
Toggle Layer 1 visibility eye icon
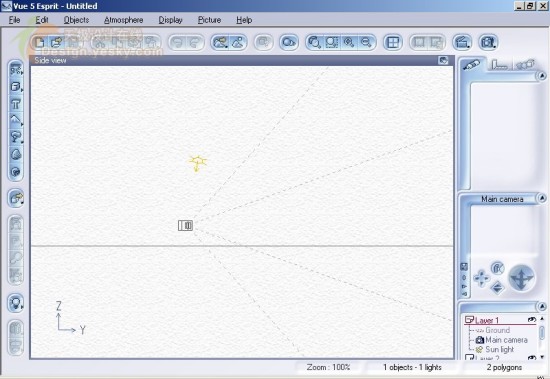(532, 320)
